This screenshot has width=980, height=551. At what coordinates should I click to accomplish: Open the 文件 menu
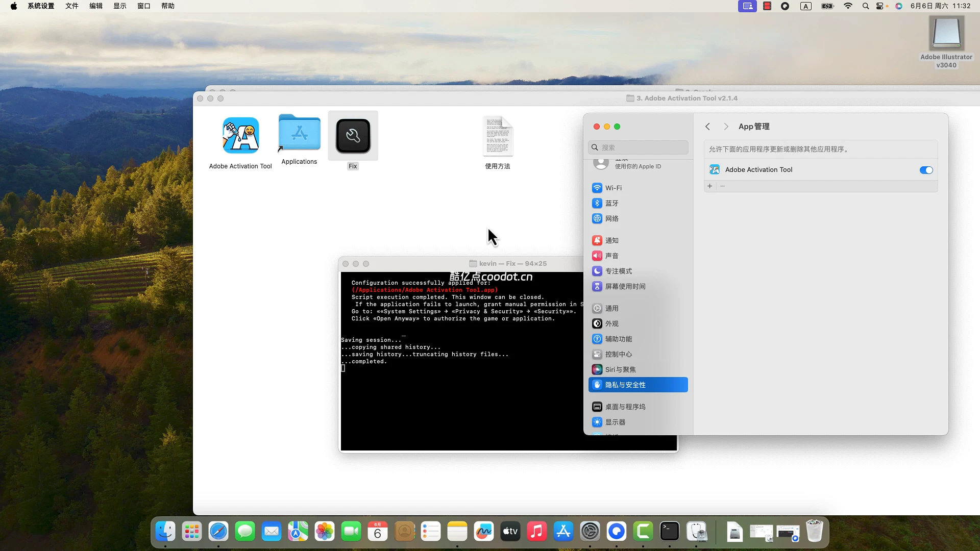point(72,6)
